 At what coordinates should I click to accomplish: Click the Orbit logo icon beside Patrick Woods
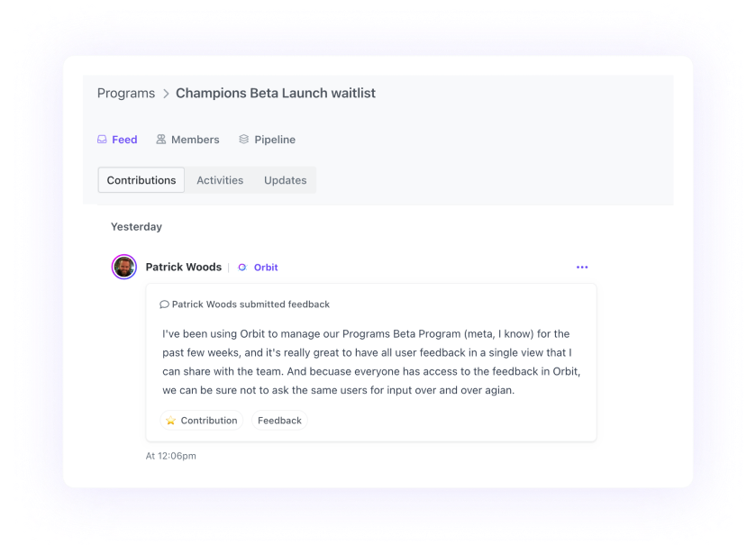click(x=242, y=268)
